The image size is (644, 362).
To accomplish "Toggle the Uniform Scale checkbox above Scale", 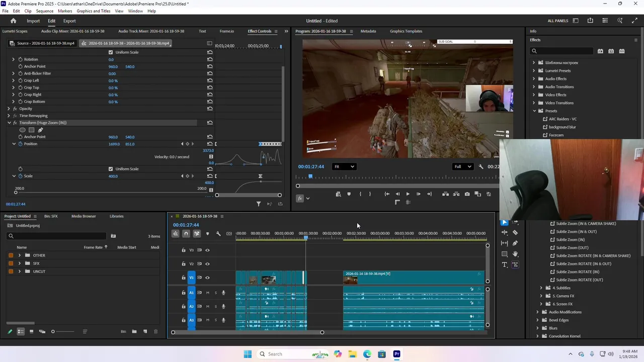I will coord(111,169).
